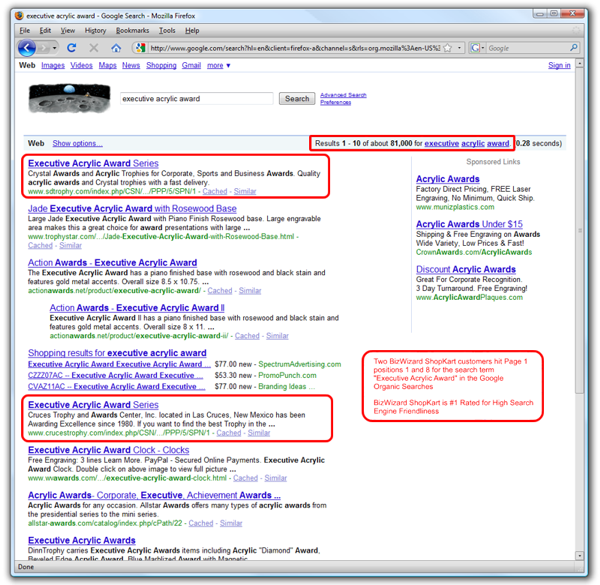The image size is (600, 585).
Task: Open sponsored link 'Discount Acrylic Awards'
Action: 466,269
